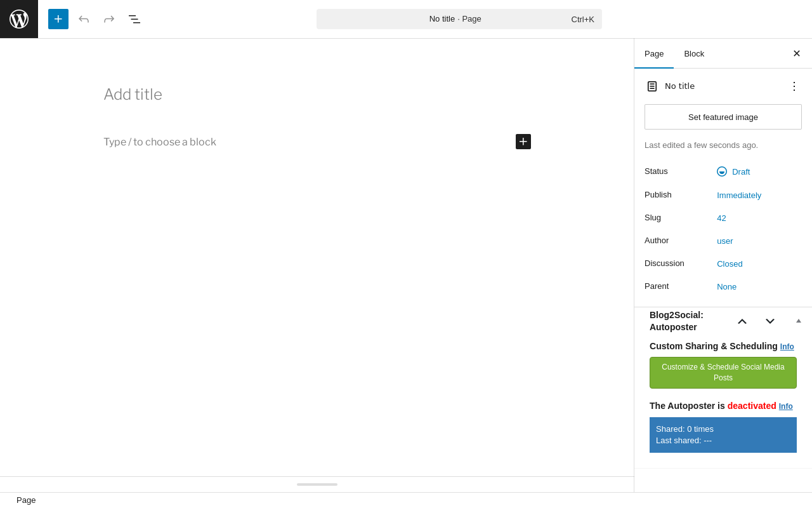Undo the last change
This screenshot has height=508, width=812.
click(84, 19)
